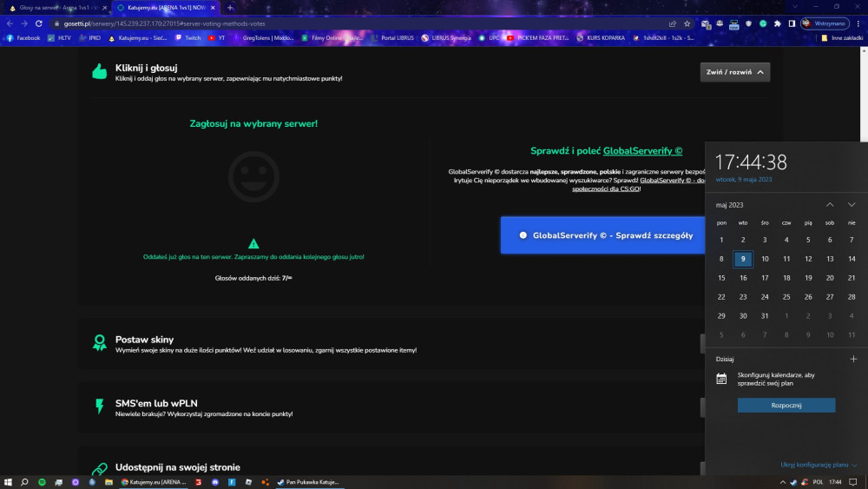Screen dimensions: 868x489
Task: Open the share page icon in address bar
Action: (672, 23)
